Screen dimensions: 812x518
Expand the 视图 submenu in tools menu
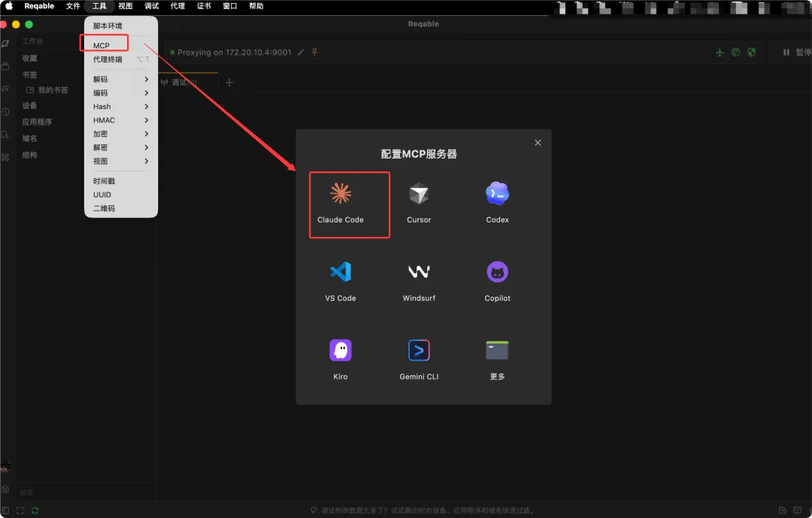[120, 161]
